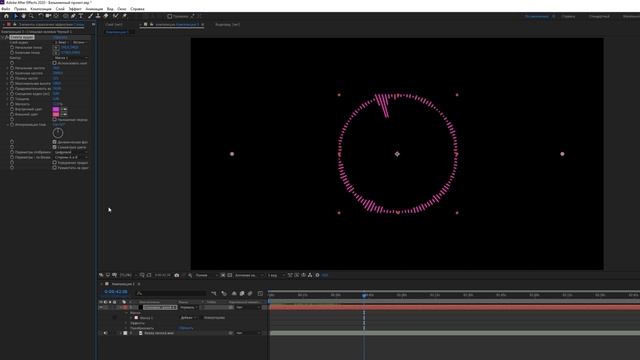Toggle audio on the bottom timeline layer

[106, 333]
